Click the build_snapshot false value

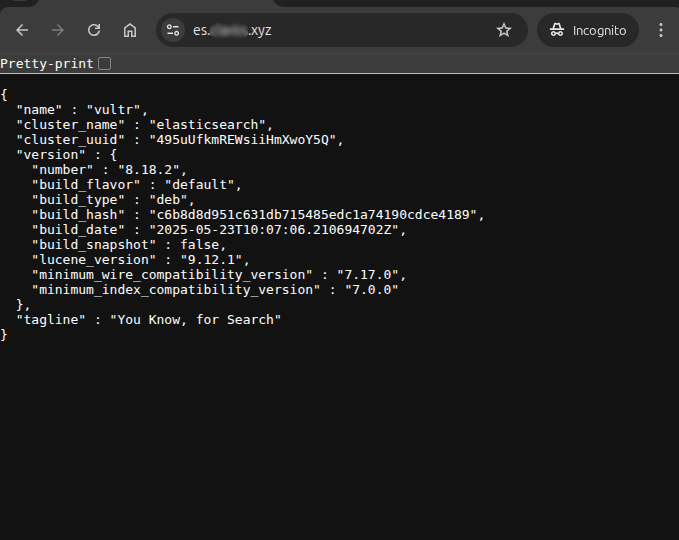[x=200, y=245]
